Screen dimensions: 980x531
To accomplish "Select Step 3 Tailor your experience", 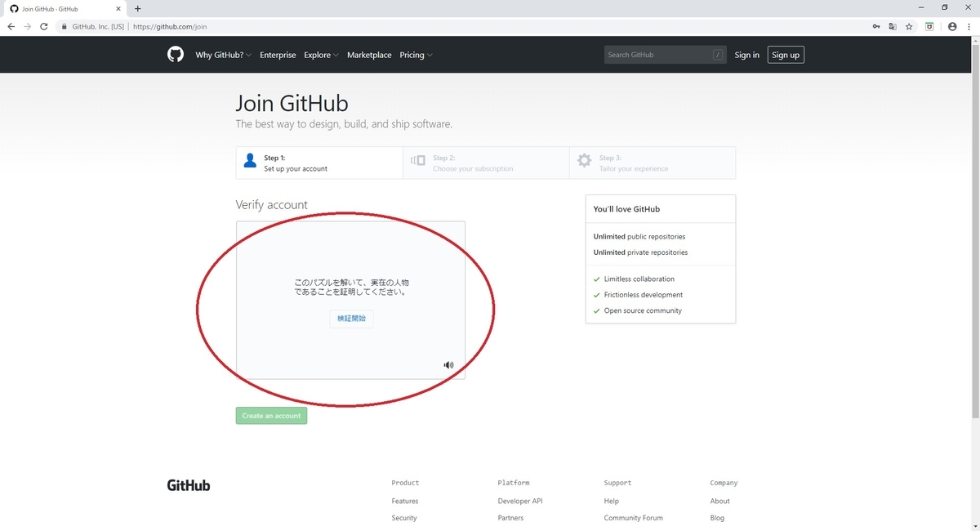I will pyautogui.click(x=653, y=163).
